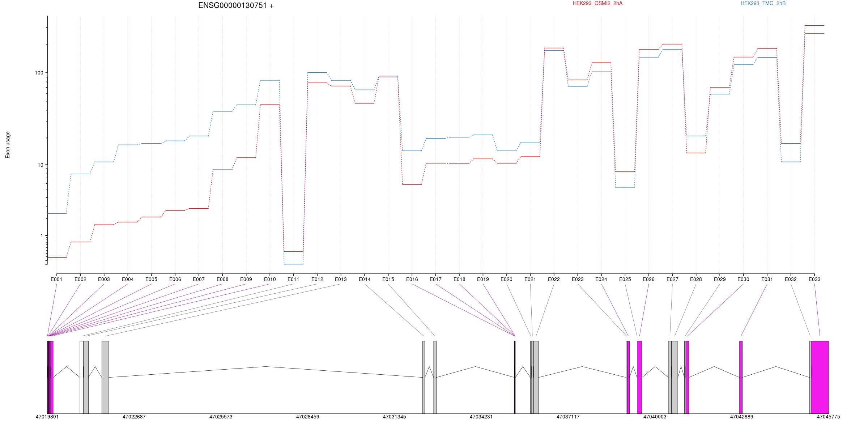Click the blue usage segment above E011

tap(293, 264)
